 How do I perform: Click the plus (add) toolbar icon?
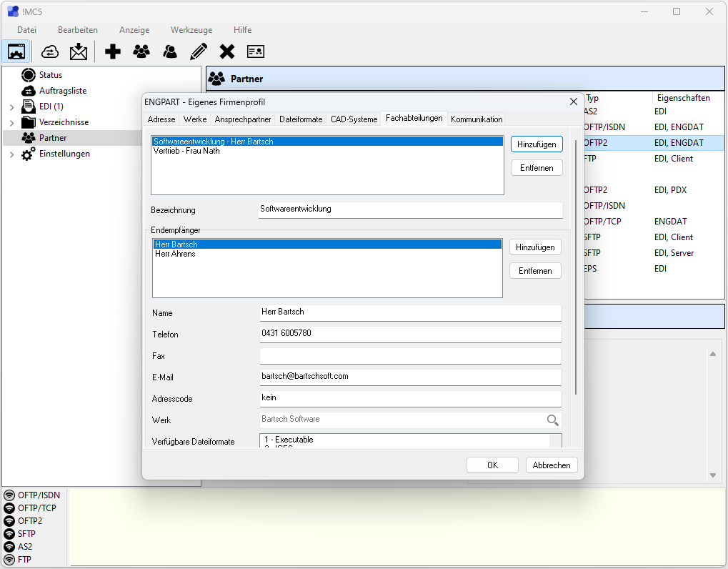113,51
